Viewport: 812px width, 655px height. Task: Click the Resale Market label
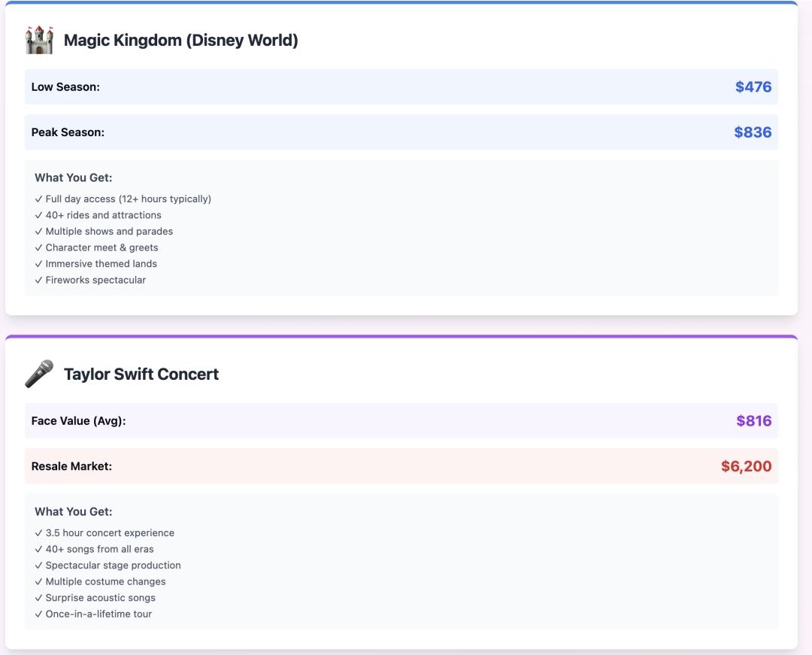(71, 466)
